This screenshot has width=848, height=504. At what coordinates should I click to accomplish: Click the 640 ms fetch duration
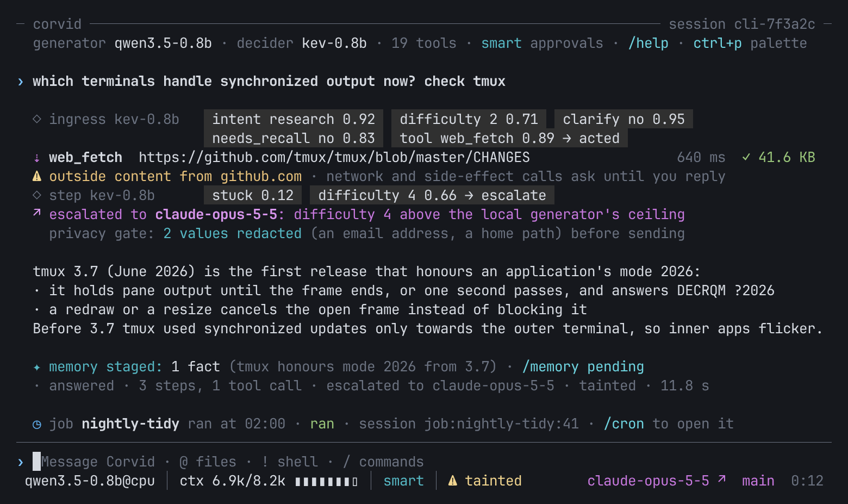pos(701,157)
